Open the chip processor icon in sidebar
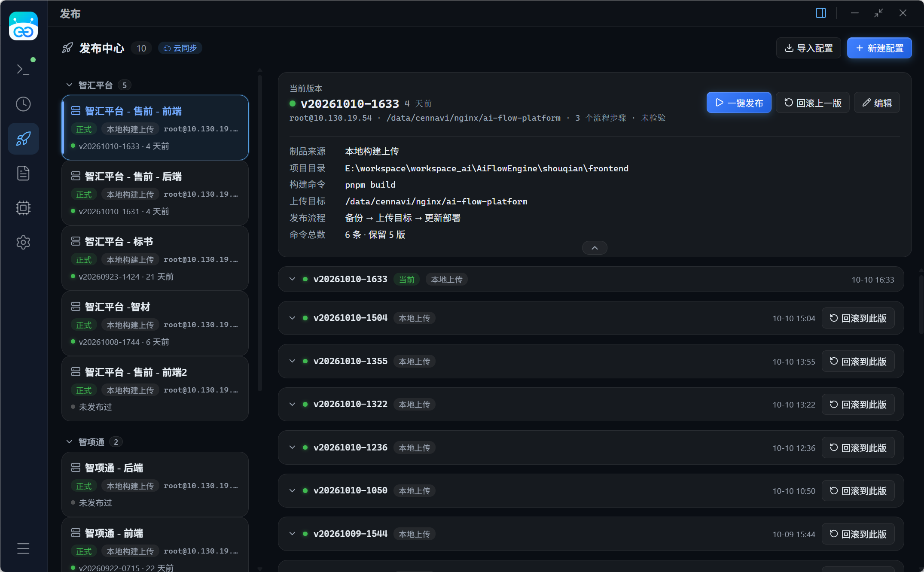 tap(23, 208)
